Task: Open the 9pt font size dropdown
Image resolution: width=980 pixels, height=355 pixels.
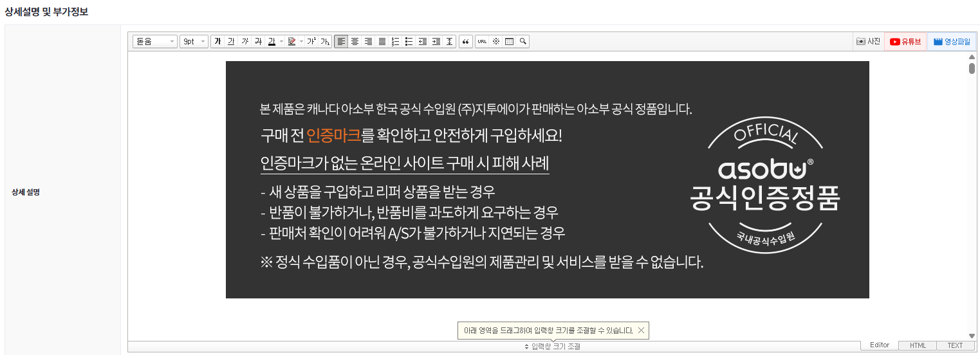Action: [194, 41]
